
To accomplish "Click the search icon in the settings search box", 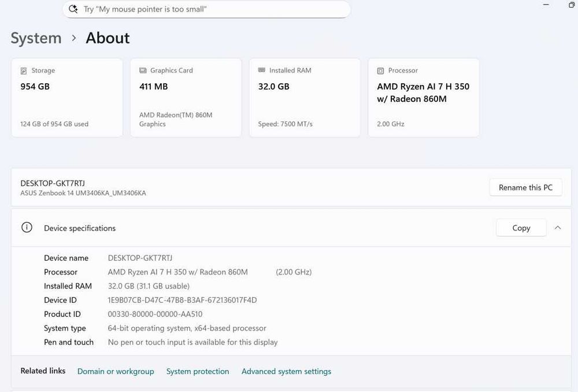I will 73,9.
